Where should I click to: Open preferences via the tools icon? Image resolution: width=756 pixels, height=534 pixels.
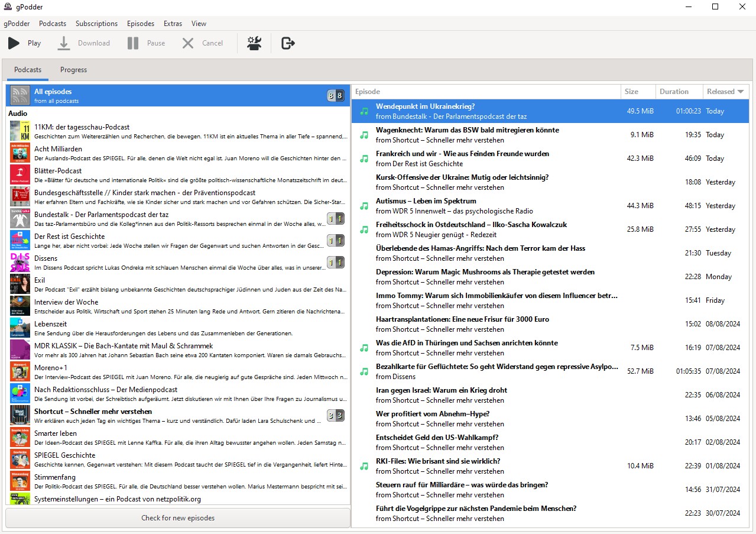[x=254, y=43]
